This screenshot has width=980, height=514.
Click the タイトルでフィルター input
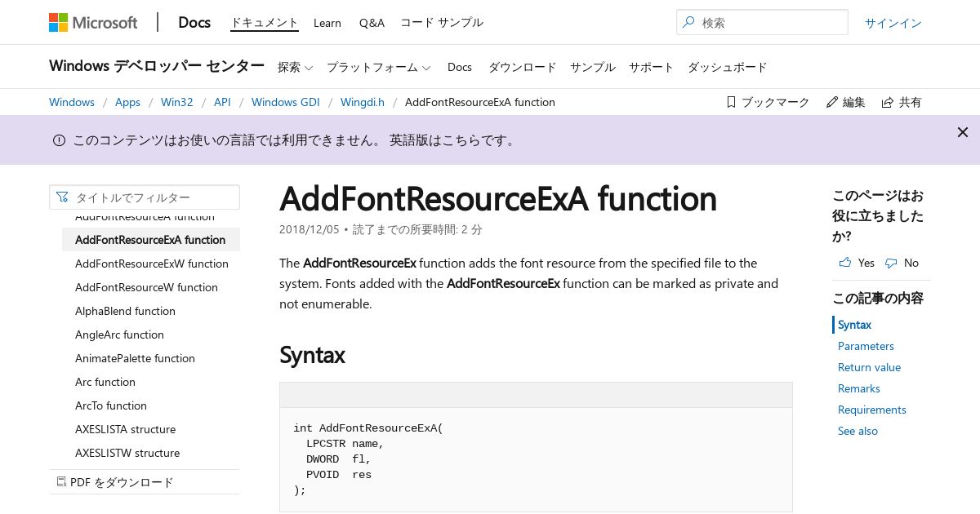(x=145, y=197)
